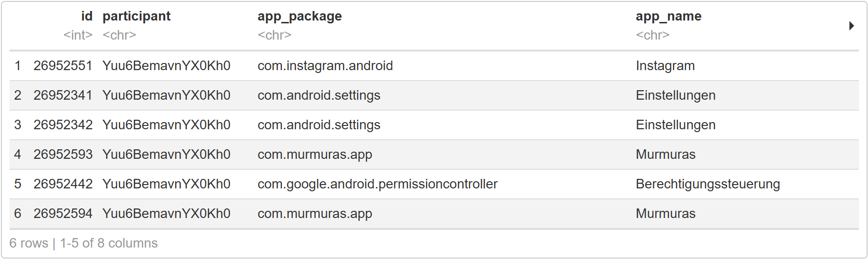Image resolution: width=868 pixels, height=259 pixels.
Task: Click the com.instagram.android cell
Action: click(x=325, y=66)
